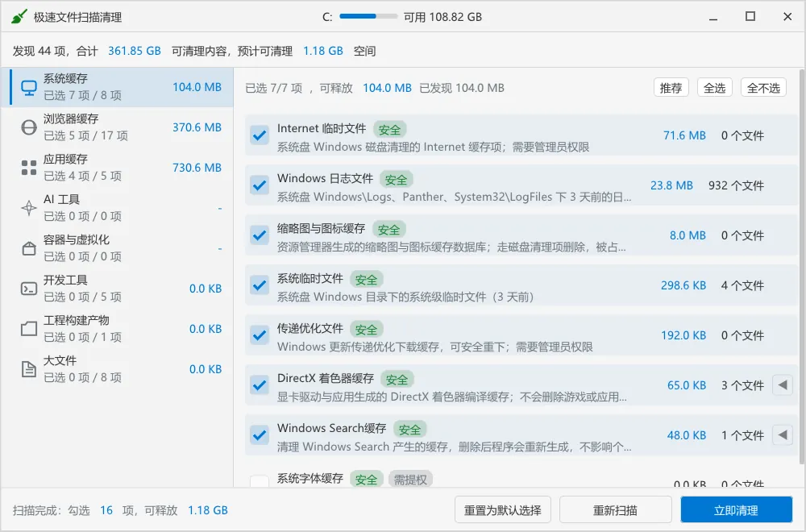The height and width of the screenshot is (532, 806).
Task: Click the C: drive usage bar
Action: click(x=368, y=16)
